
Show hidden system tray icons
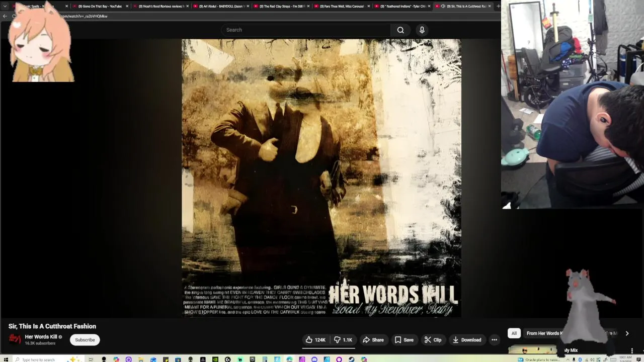[568, 359]
